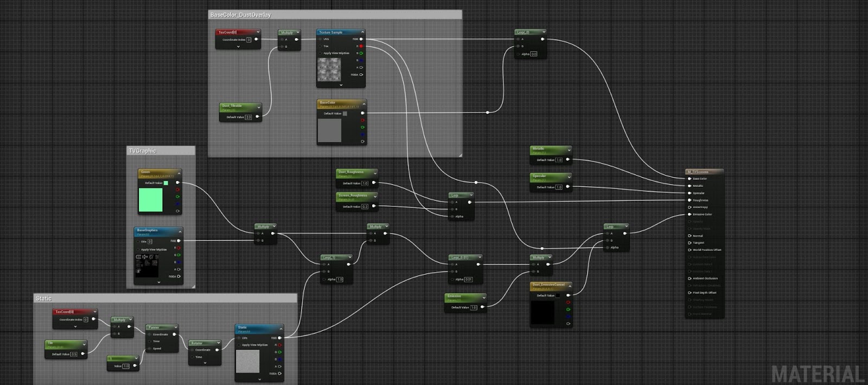
Task: Open Dust_EmissiveCancel Default Value color swatch
Action: pyautogui.click(x=557, y=295)
